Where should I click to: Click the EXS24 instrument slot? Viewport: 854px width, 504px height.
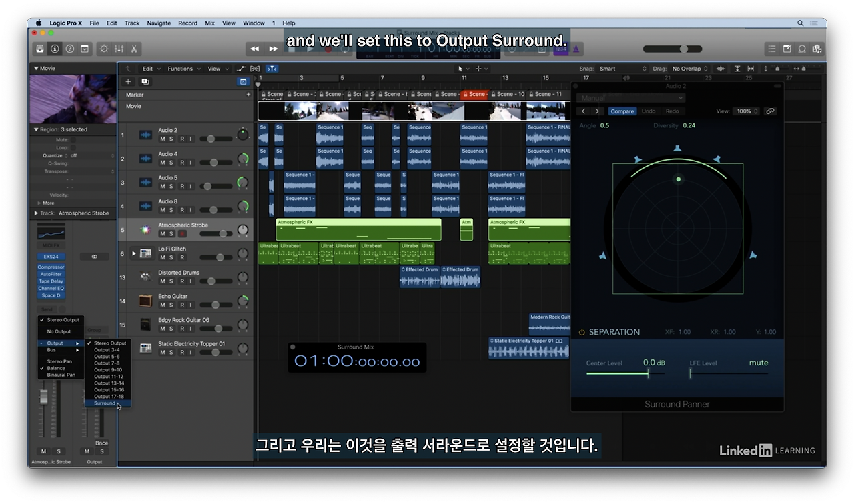point(51,256)
